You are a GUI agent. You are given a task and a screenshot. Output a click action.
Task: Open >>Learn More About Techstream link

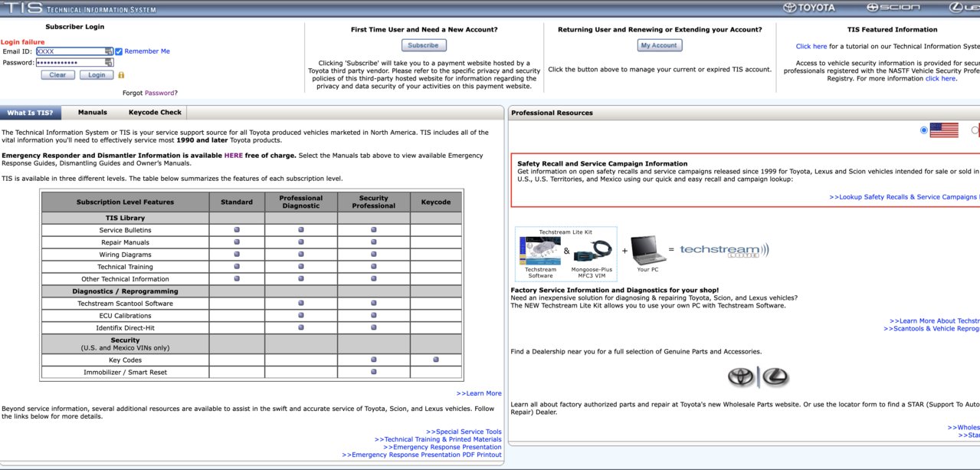coord(935,321)
